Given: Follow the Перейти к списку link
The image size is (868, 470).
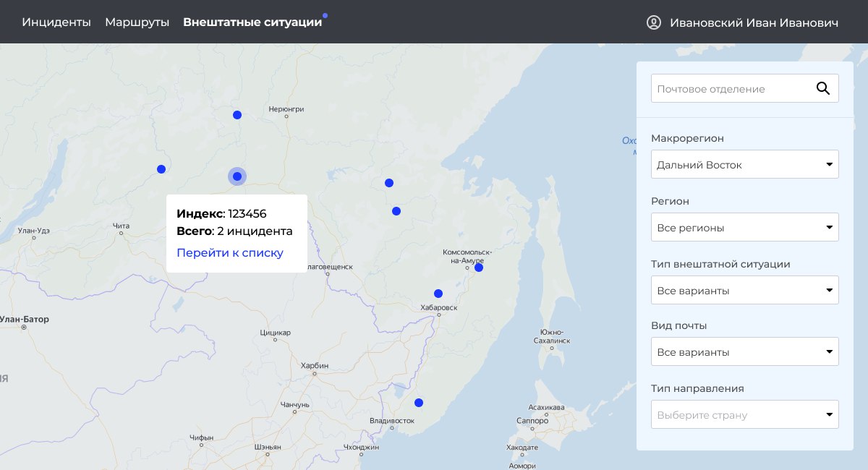Looking at the screenshot, I should tap(230, 252).
